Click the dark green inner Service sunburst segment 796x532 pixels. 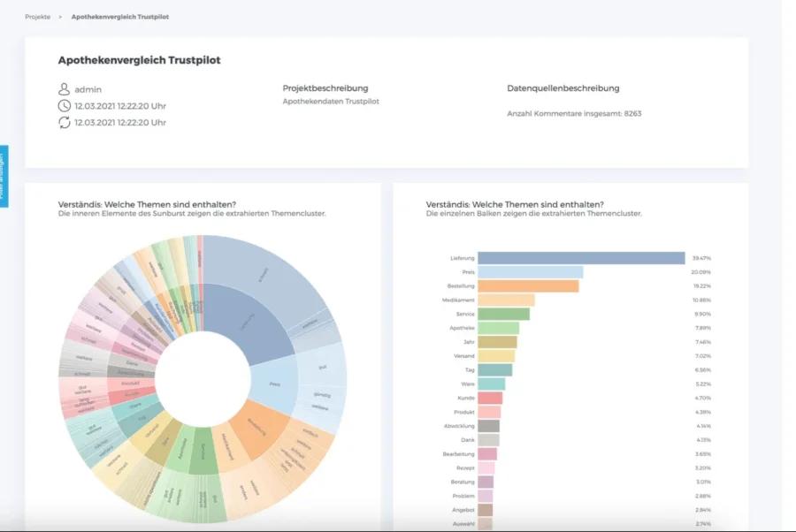(x=203, y=451)
